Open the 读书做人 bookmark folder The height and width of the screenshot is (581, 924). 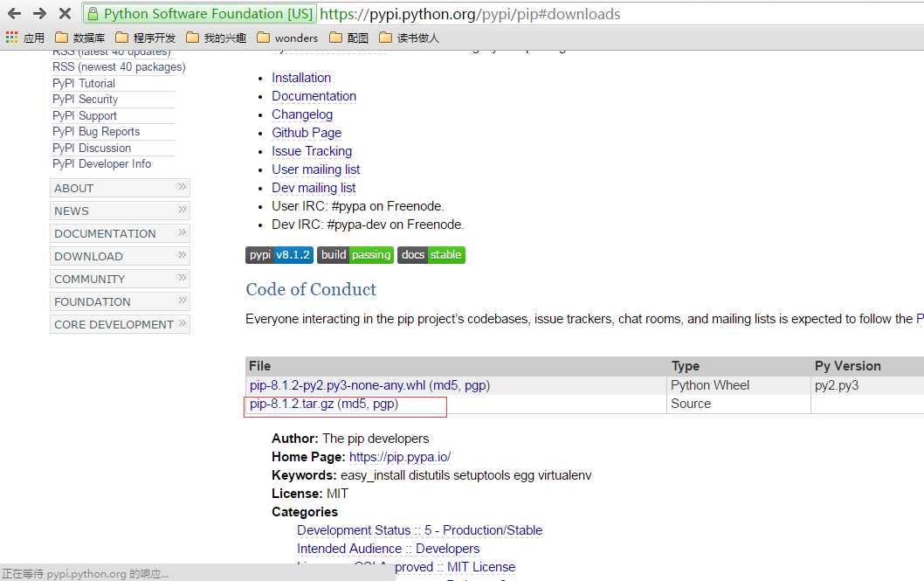tap(409, 38)
